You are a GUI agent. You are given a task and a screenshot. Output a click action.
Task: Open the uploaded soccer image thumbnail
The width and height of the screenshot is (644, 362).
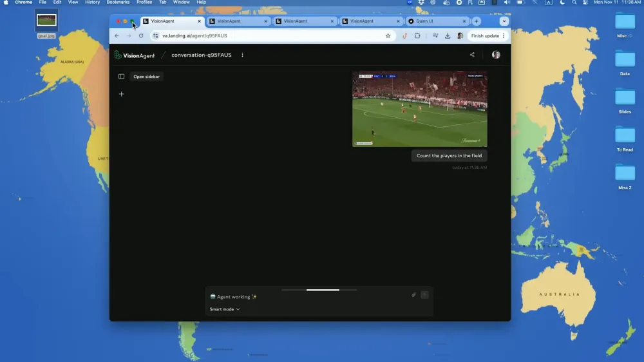click(x=420, y=109)
